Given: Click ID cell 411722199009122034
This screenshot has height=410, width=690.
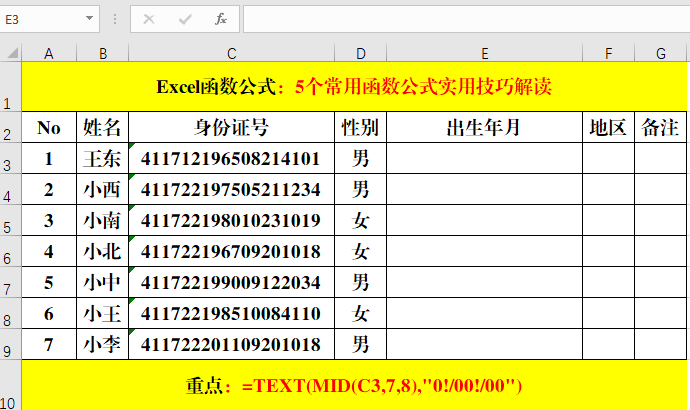Looking at the screenshot, I should tap(231, 282).
